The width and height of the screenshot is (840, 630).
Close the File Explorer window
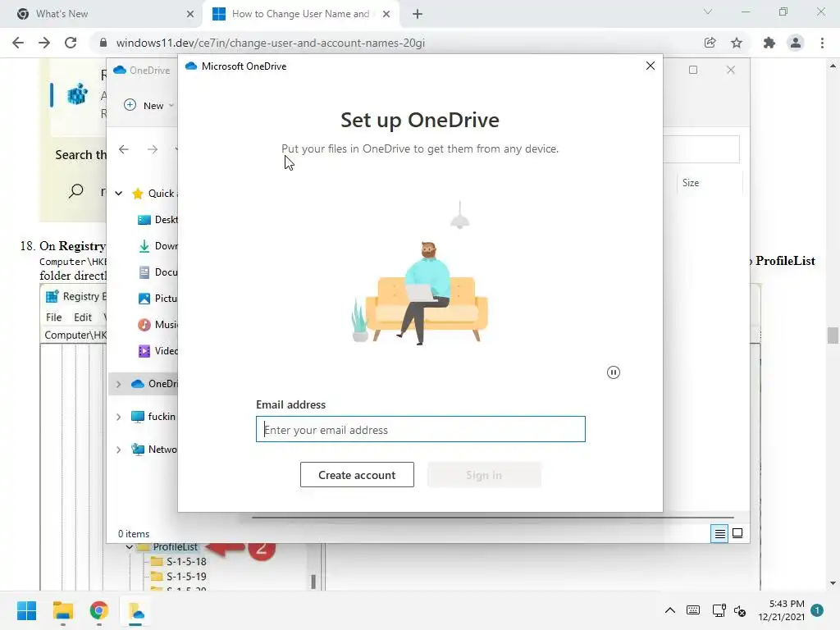(x=731, y=70)
